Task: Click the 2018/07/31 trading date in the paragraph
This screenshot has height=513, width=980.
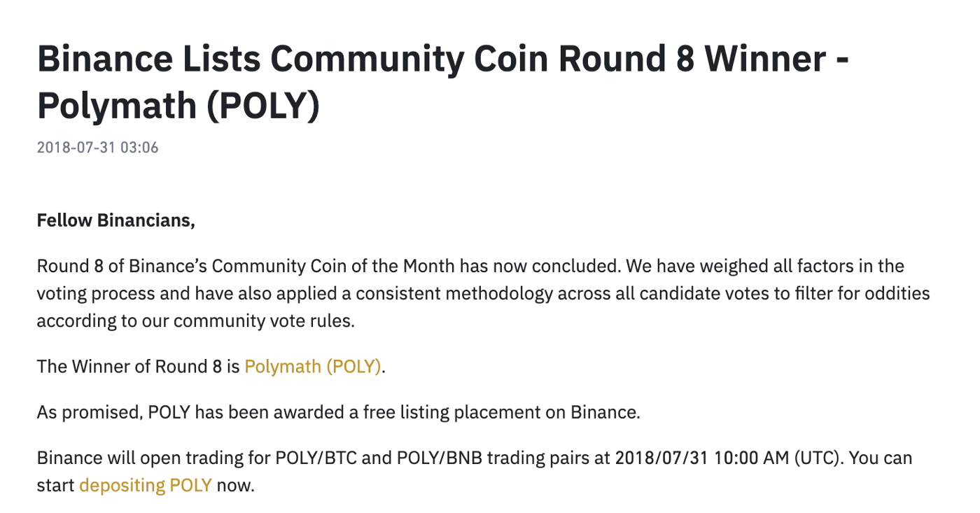Action: point(661,458)
